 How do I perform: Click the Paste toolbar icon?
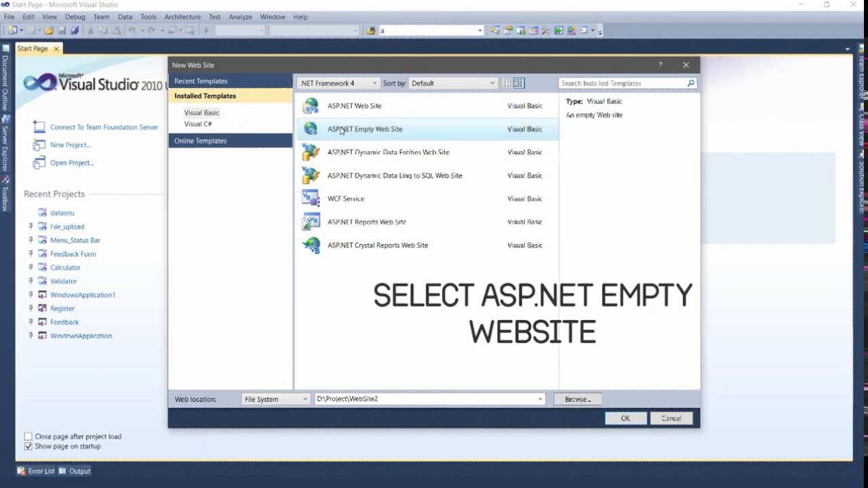[x=116, y=30]
